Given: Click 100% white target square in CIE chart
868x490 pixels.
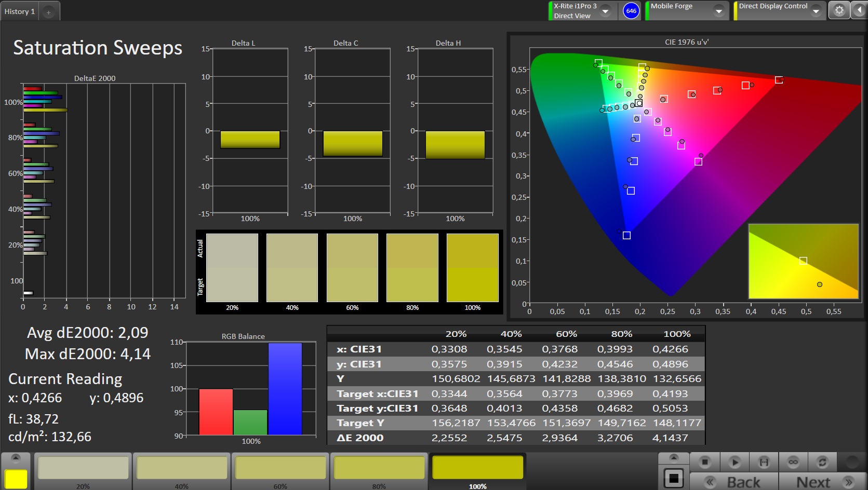Looking at the screenshot, I should click(x=638, y=103).
